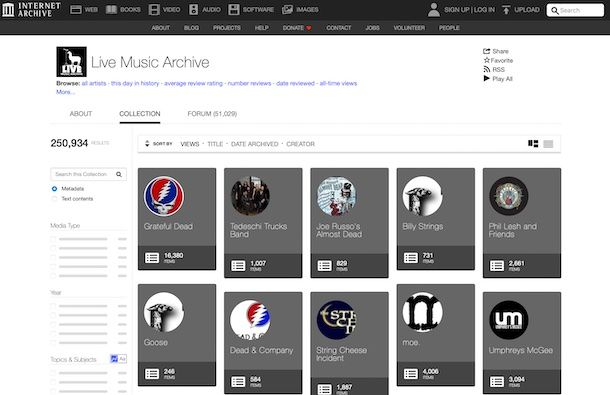This screenshot has width=610, height=395.
Task: Sort results by Title
Action: tap(215, 144)
